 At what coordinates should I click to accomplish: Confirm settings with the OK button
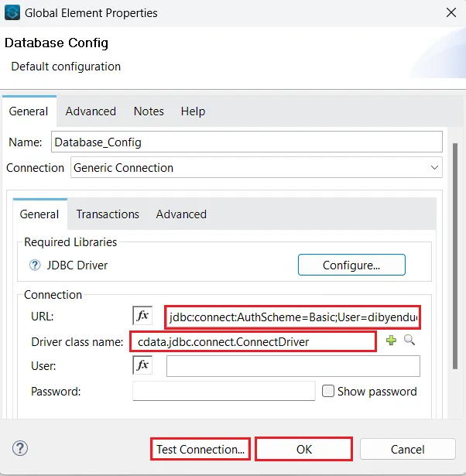[x=303, y=449]
